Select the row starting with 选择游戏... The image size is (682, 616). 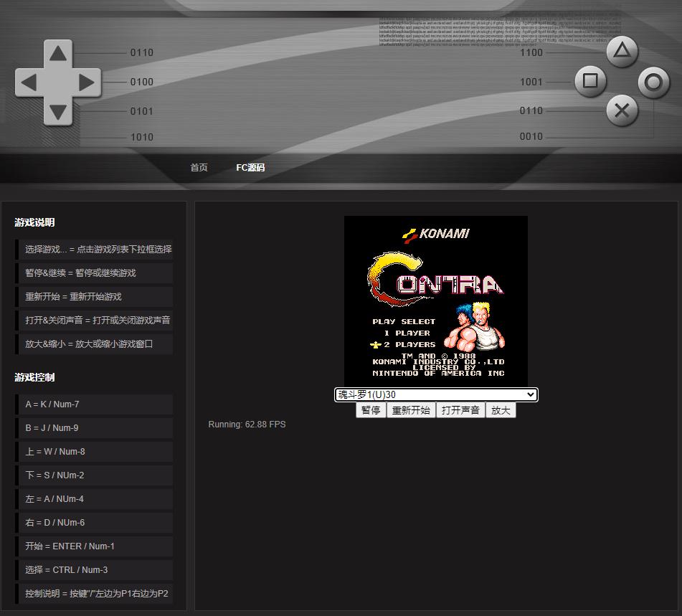point(94,250)
